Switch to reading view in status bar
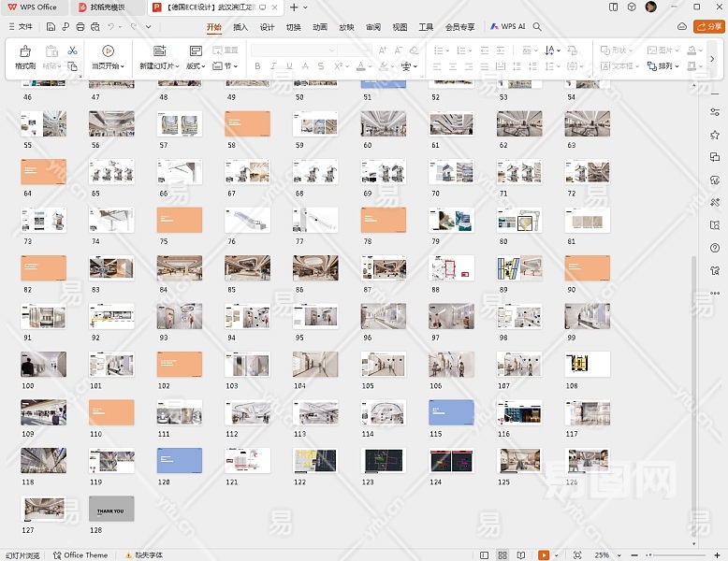This screenshot has height=561, width=728. click(x=521, y=554)
